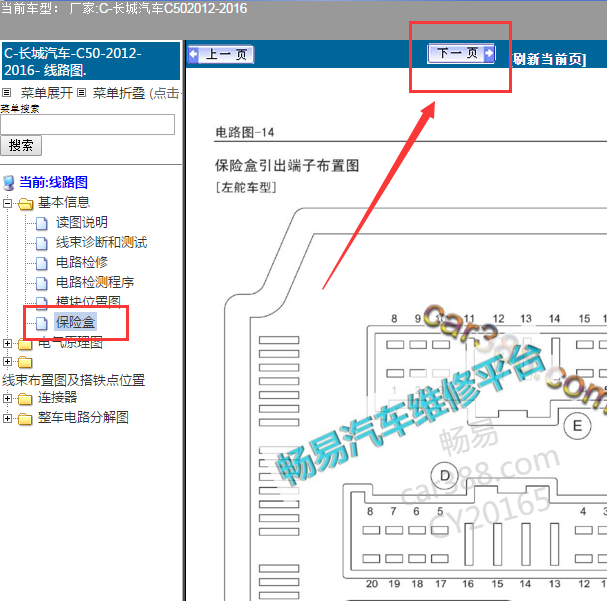The width and height of the screenshot is (607, 601).
Task: Focus the 菜单搜索 search input field
Action: [x=87, y=124]
